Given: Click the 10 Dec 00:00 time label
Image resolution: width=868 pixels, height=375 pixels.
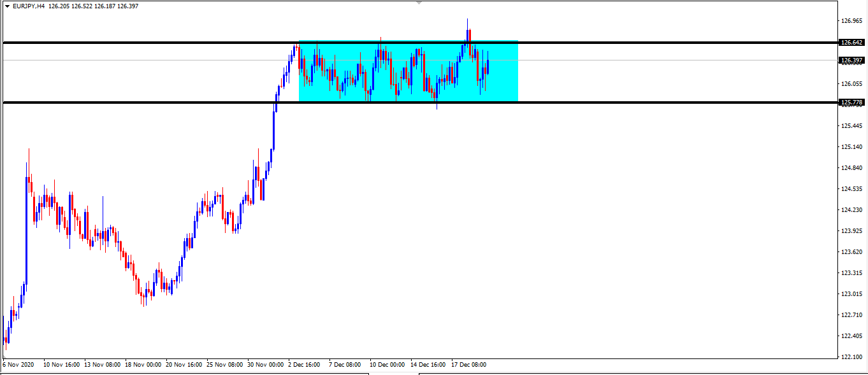Looking at the screenshot, I should click(x=387, y=365).
